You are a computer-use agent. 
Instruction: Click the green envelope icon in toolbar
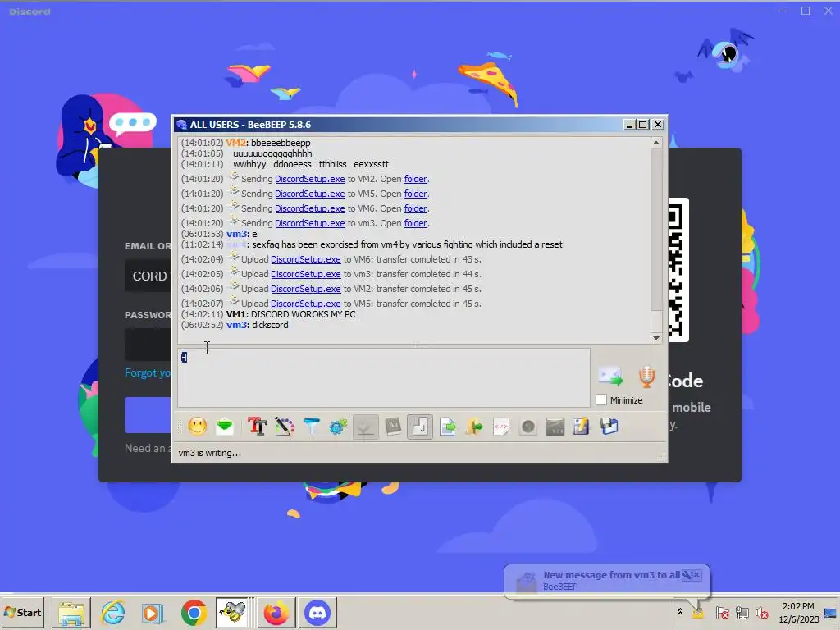225,427
